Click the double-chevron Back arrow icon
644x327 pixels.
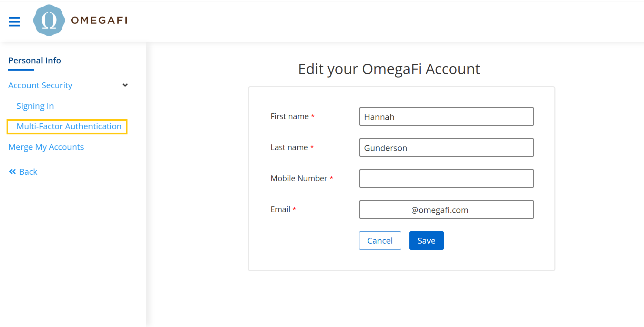tap(12, 172)
